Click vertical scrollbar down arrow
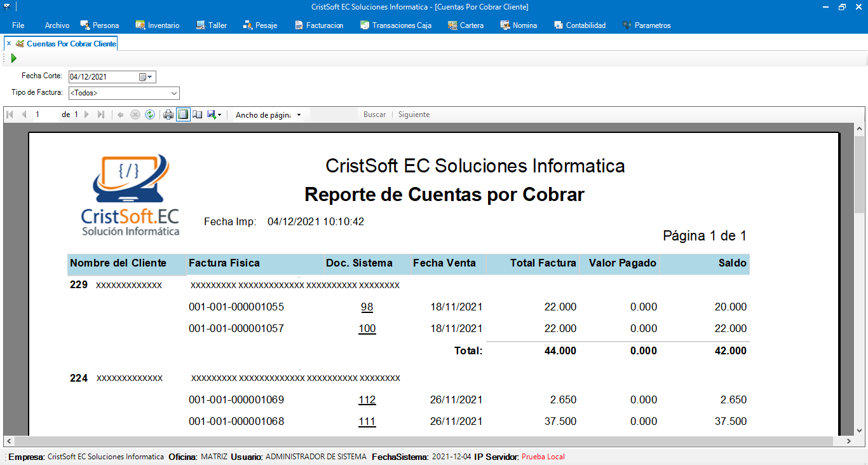This screenshot has width=868, height=465. coord(859,430)
